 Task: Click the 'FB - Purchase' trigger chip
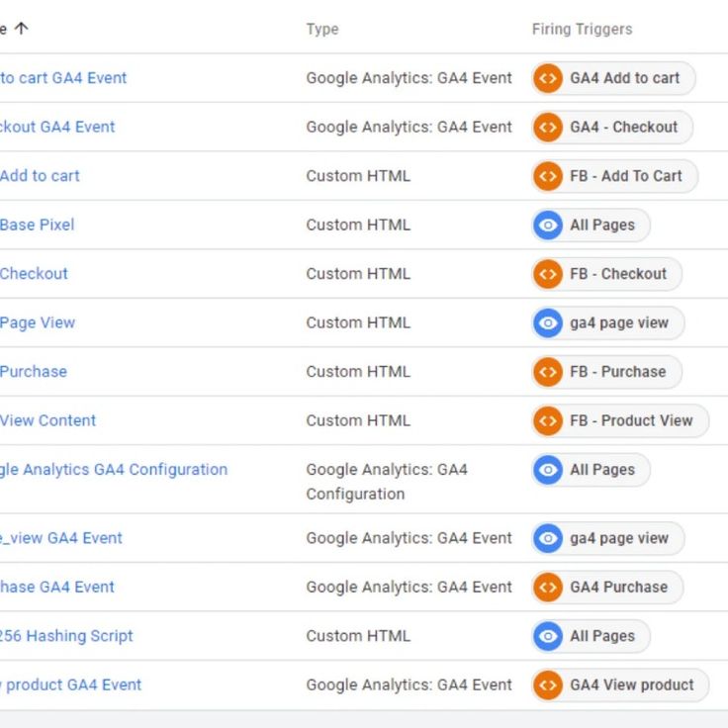606,372
